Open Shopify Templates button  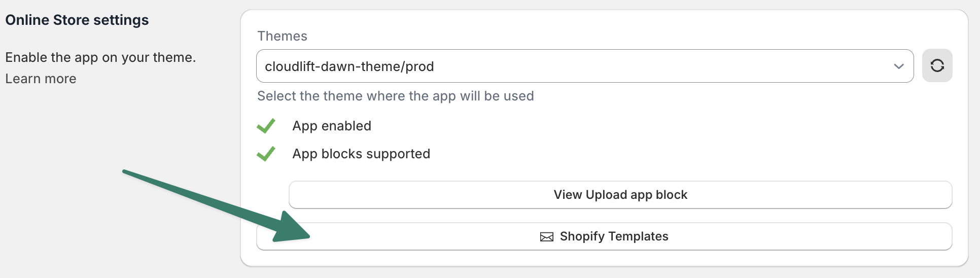tap(604, 236)
